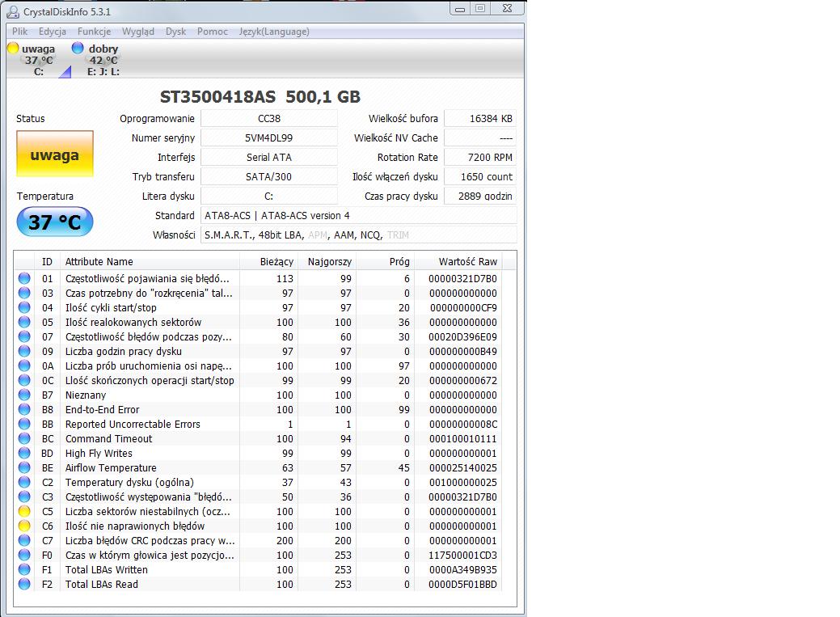
Task: Click the rotation rate field 7200 RPM
Action: (x=480, y=157)
